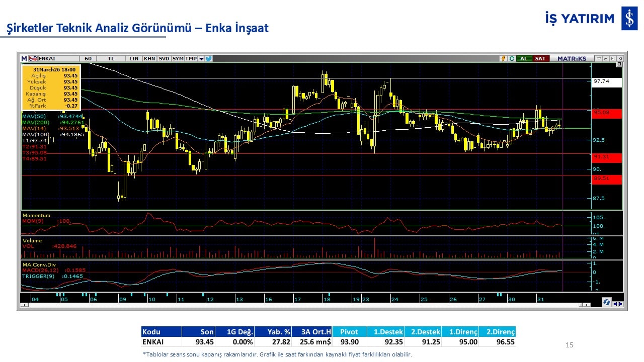Click the small square icon at chart corner
Viewport: 644px width, 362px height.
coord(619,64)
